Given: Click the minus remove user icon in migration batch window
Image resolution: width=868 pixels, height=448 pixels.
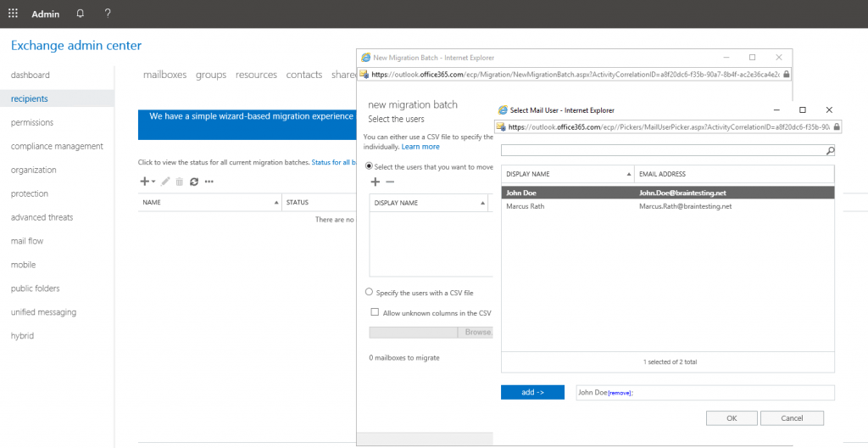Looking at the screenshot, I should (390, 182).
